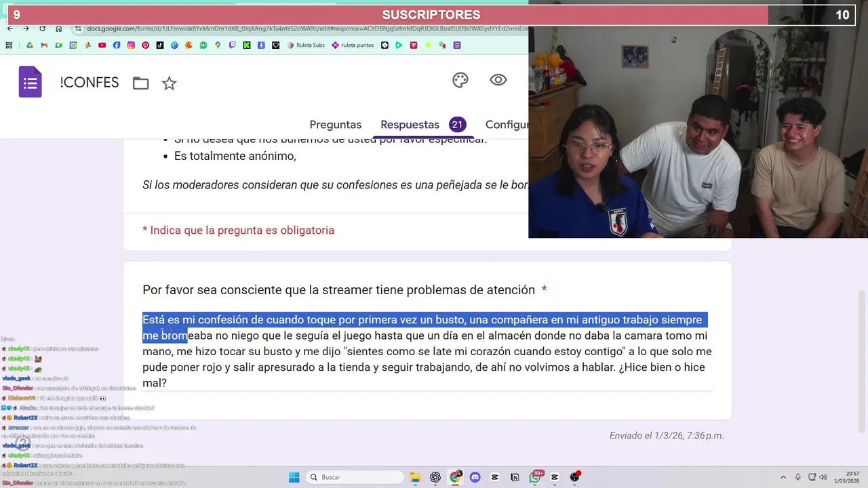Open ChatGPT from the taskbar
Screen dimensions: 868x488
pos(435,477)
